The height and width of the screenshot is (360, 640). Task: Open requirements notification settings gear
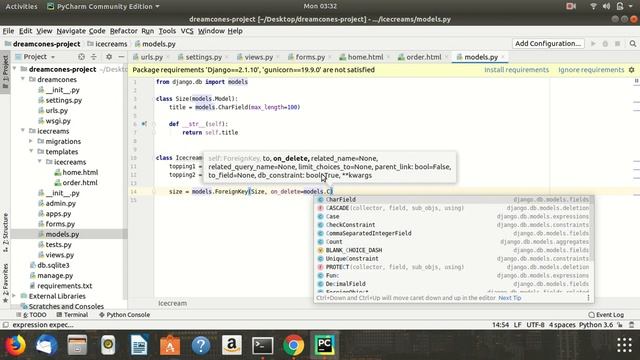(x=631, y=70)
